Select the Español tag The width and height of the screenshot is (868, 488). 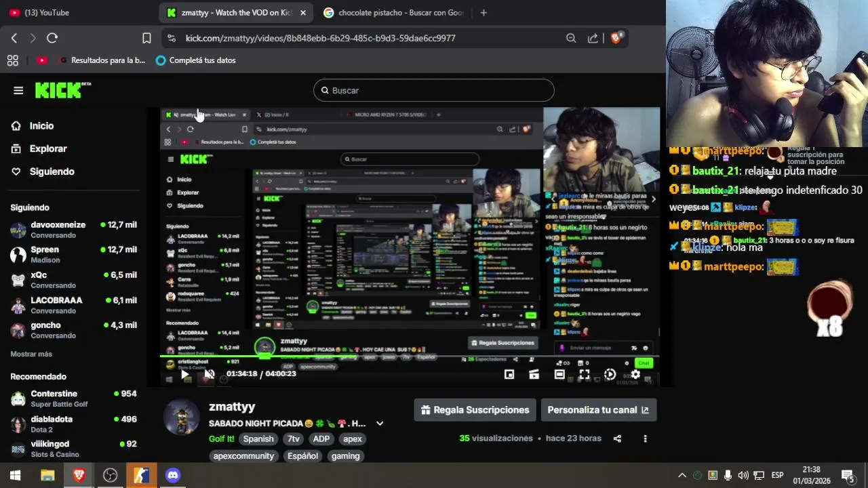[302, 456]
